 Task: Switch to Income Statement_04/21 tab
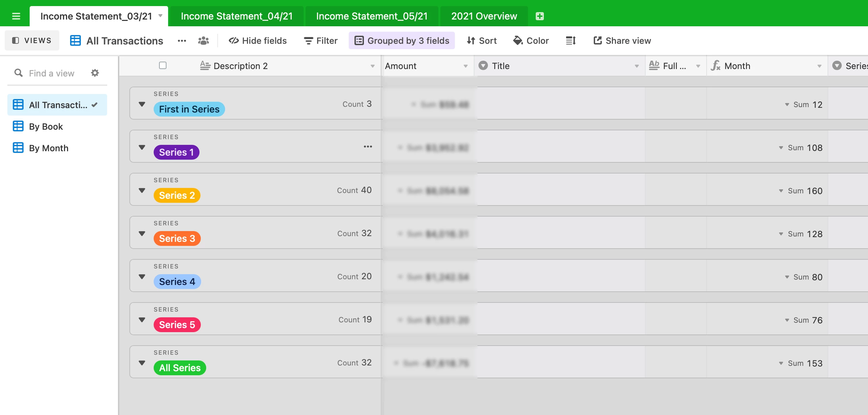(237, 16)
